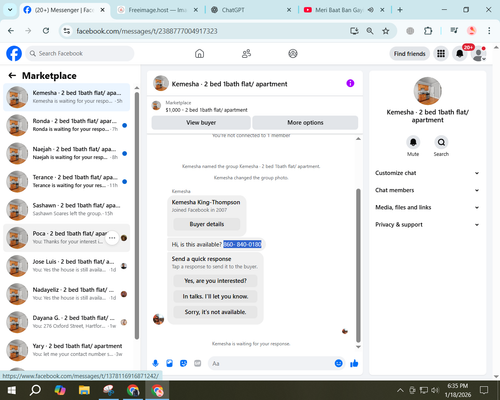
Task: Open the Friends icon in top navigation
Action: tap(246, 54)
